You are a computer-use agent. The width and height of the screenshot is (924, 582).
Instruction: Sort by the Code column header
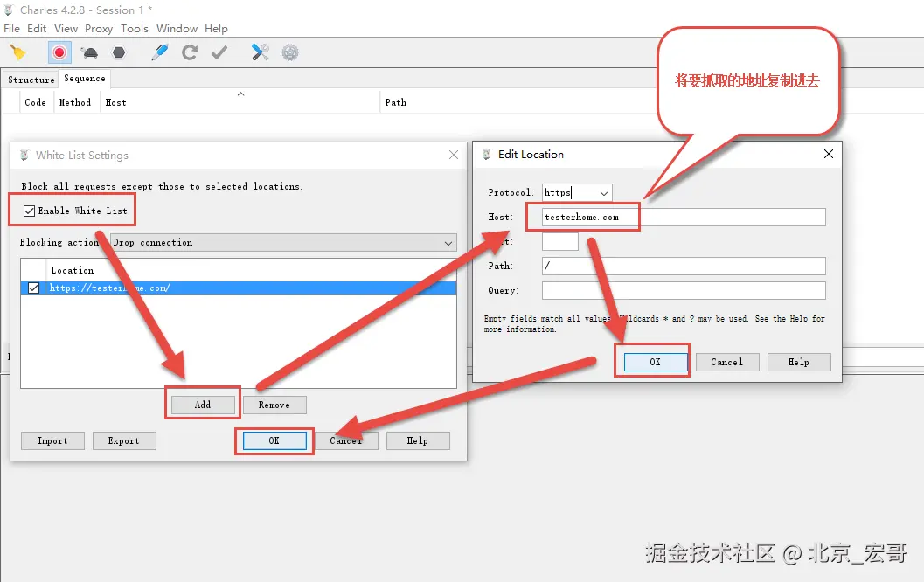point(35,102)
